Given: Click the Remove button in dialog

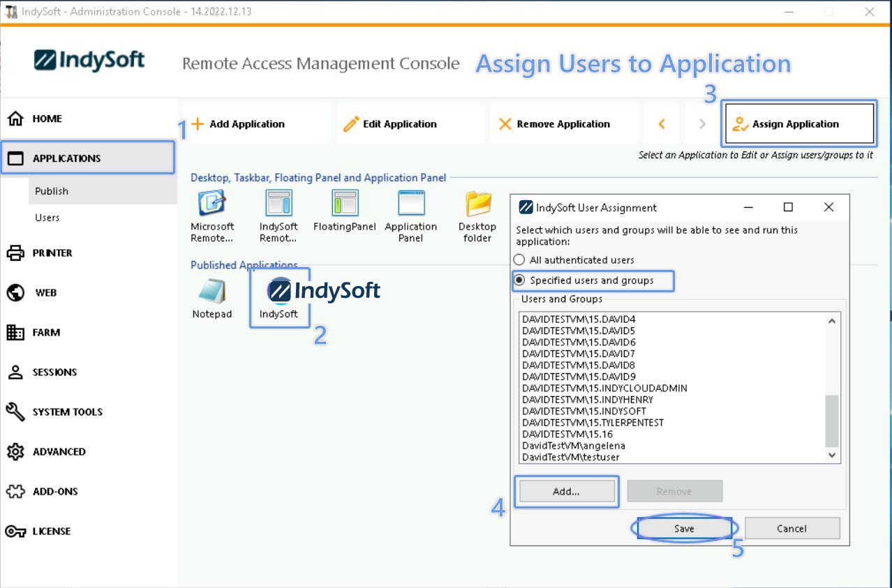Looking at the screenshot, I should (674, 491).
